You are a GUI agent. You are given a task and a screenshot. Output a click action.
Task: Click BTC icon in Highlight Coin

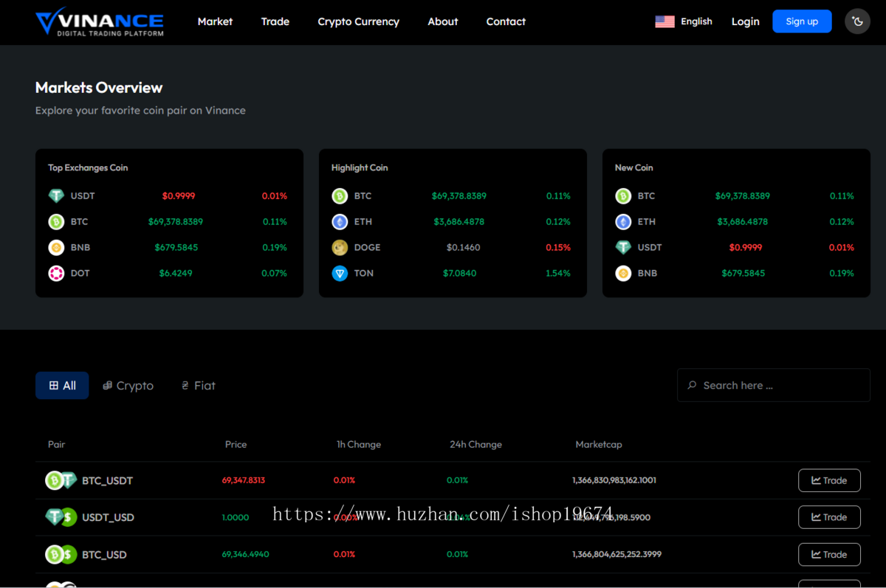tap(340, 196)
